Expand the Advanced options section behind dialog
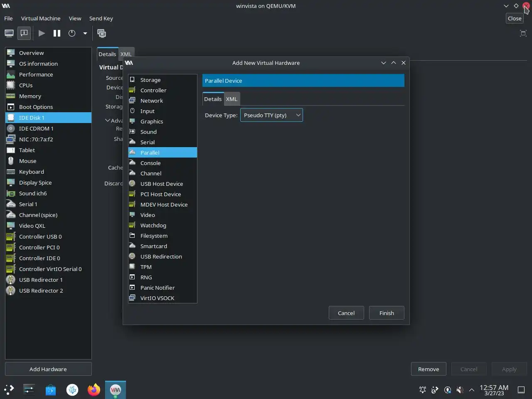 click(x=107, y=121)
